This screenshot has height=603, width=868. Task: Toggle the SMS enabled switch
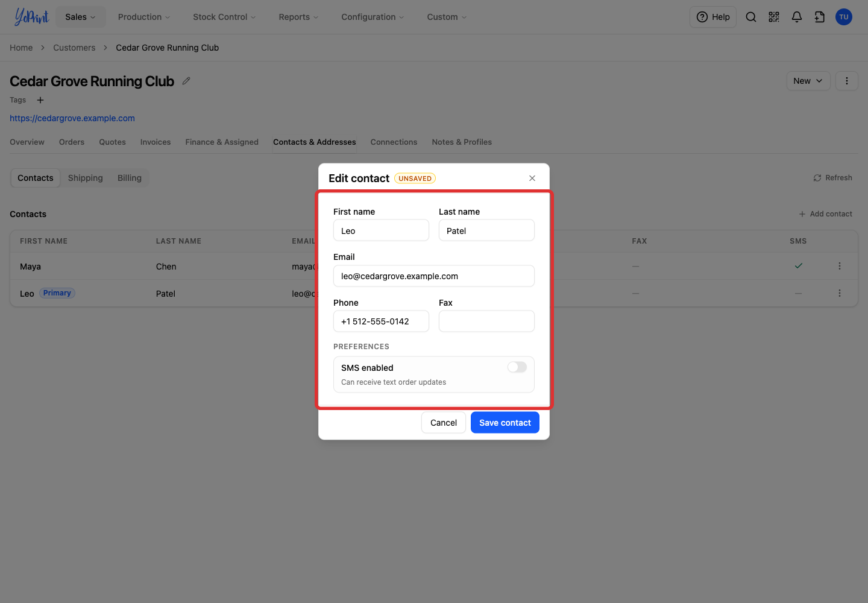[517, 367]
